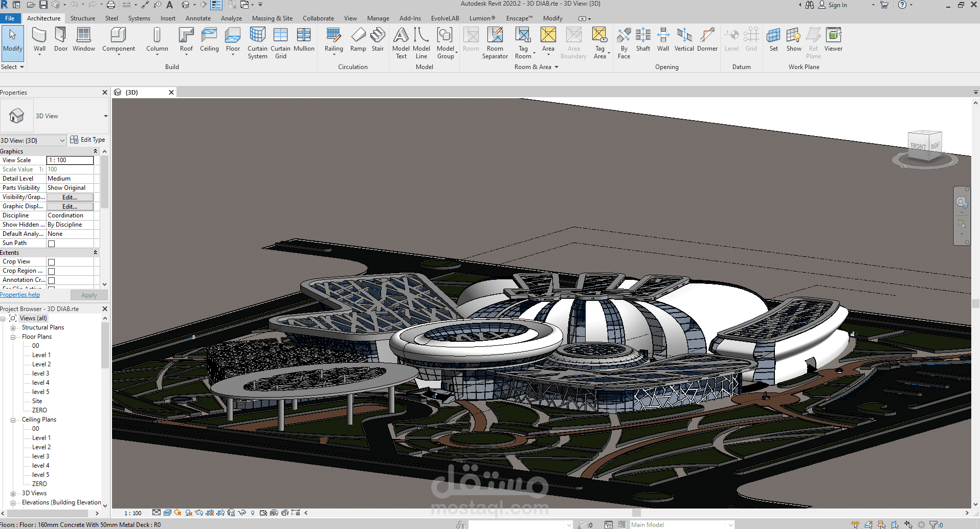This screenshot has height=529, width=980.
Task: Choose the Vertical opening tool
Action: [x=684, y=40]
